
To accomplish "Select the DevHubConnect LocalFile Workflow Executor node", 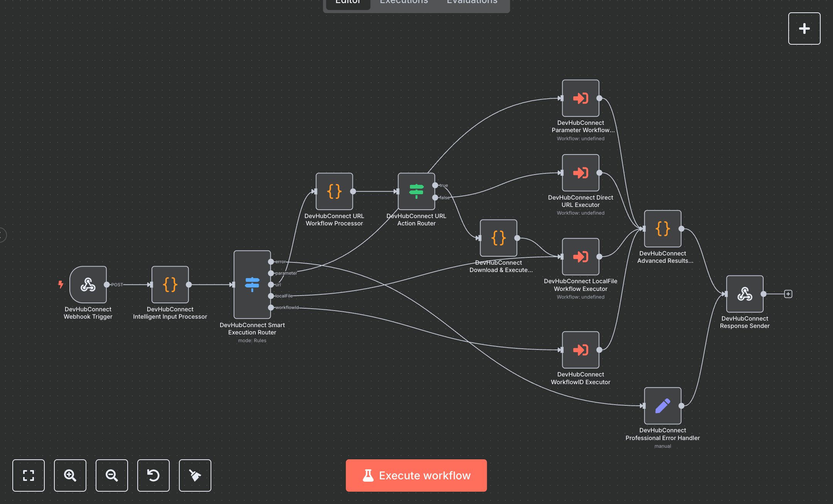I will 580,257.
